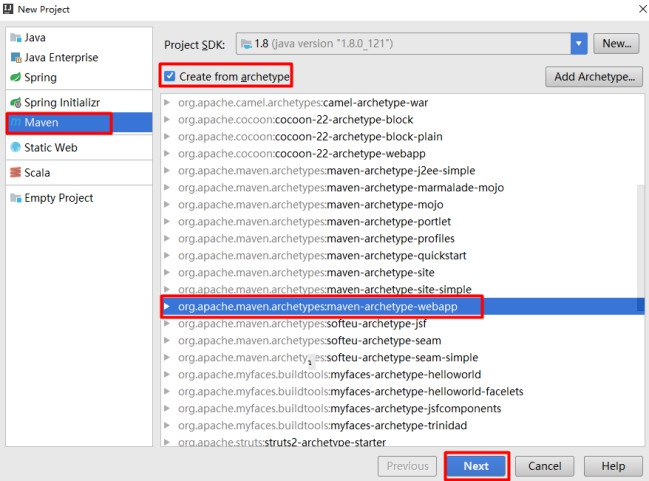Toggle the Create from archetype checkbox
This screenshot has width=649, height=481.
coord(169,76)
